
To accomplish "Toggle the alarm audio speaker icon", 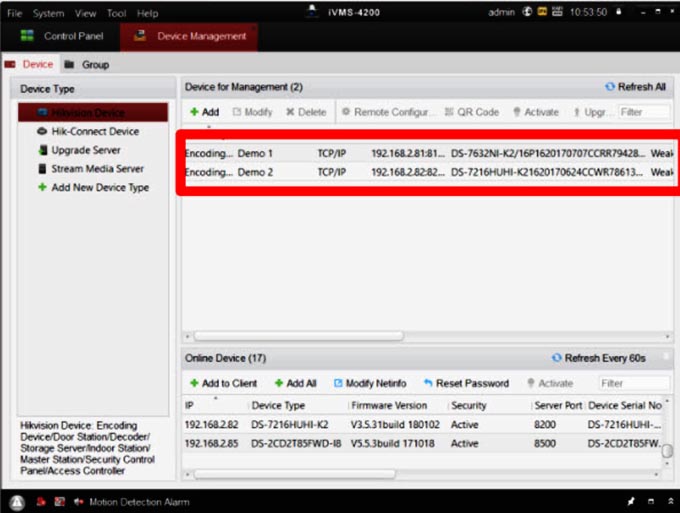I will click(x=78, y=502).
